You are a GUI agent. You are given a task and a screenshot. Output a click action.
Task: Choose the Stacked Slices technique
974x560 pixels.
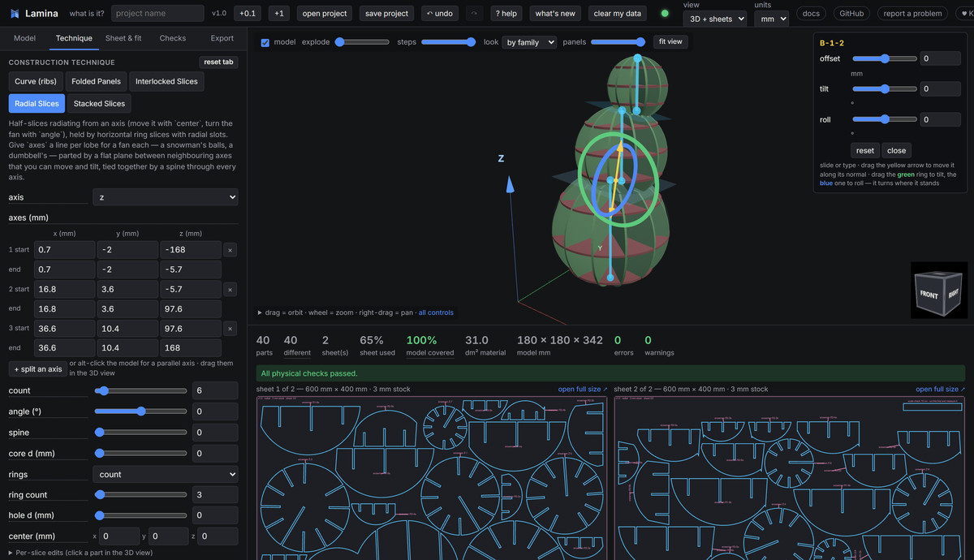point(99,104)
